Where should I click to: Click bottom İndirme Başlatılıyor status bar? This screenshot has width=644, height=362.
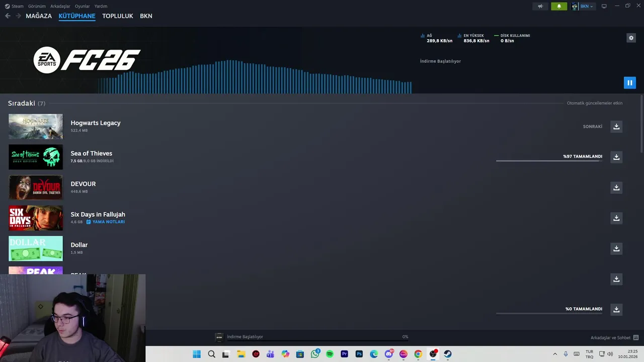[x=312, y=337]
